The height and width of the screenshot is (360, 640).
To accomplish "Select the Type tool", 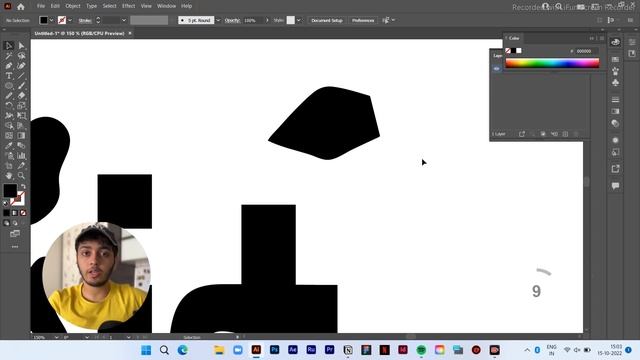I will coord(9,76).
